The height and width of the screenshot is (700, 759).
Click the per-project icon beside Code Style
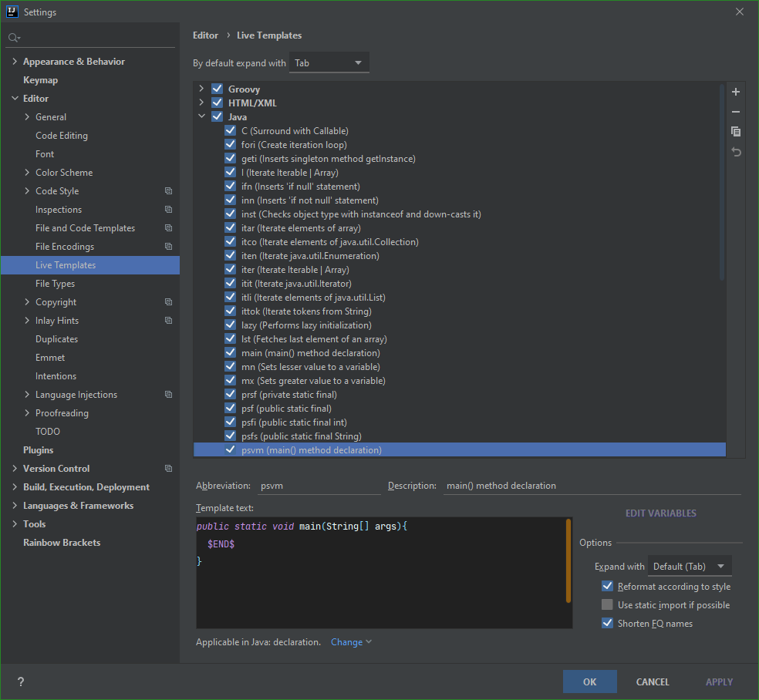pos(168,190)
